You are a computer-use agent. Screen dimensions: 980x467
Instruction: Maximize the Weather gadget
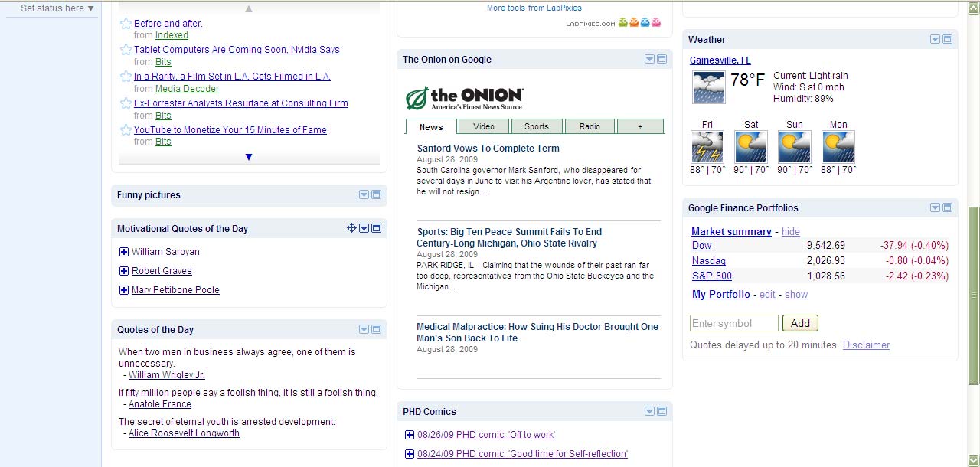click(x=948, y=39)
